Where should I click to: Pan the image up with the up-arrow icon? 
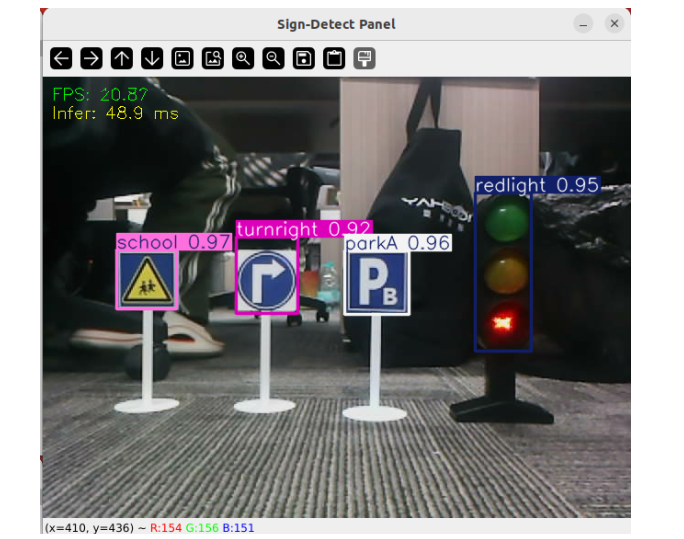click(122, 58)
